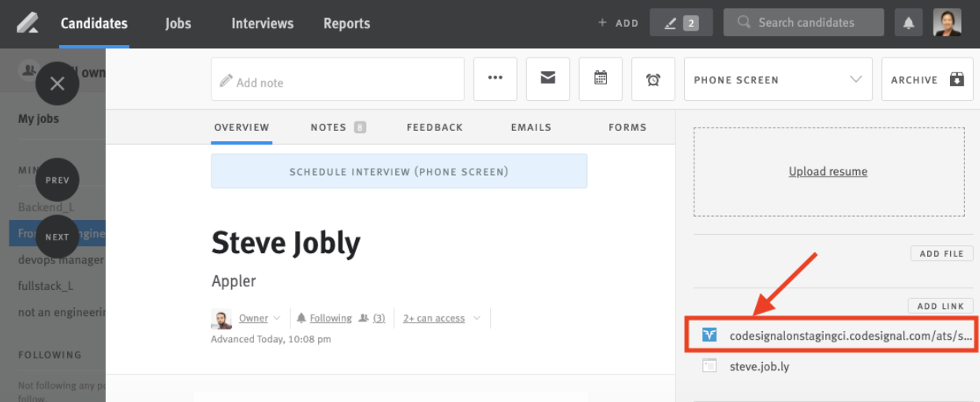This screenshot has width=980, height=402.
Task: Click the owner avatar thumbnail
Action: point(221,318)
